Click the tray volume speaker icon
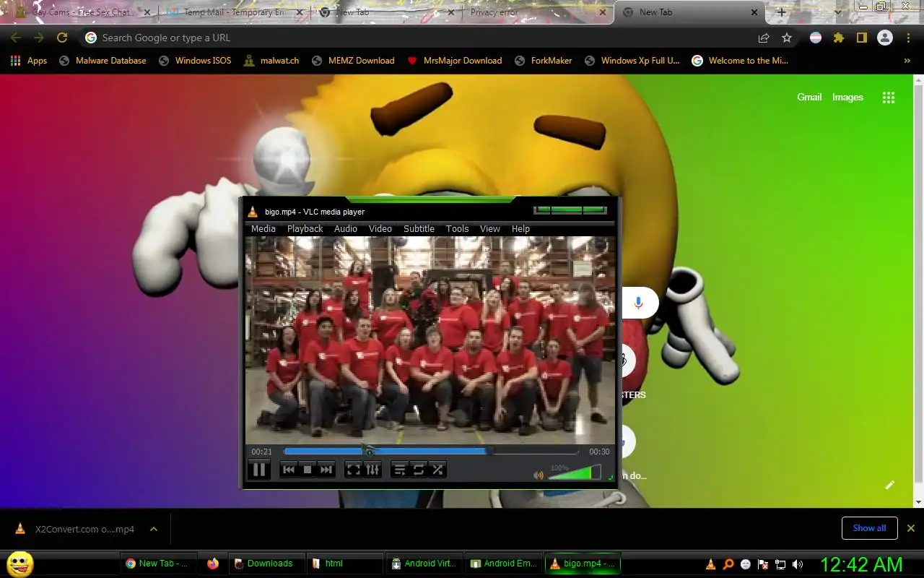 [798, 564]
